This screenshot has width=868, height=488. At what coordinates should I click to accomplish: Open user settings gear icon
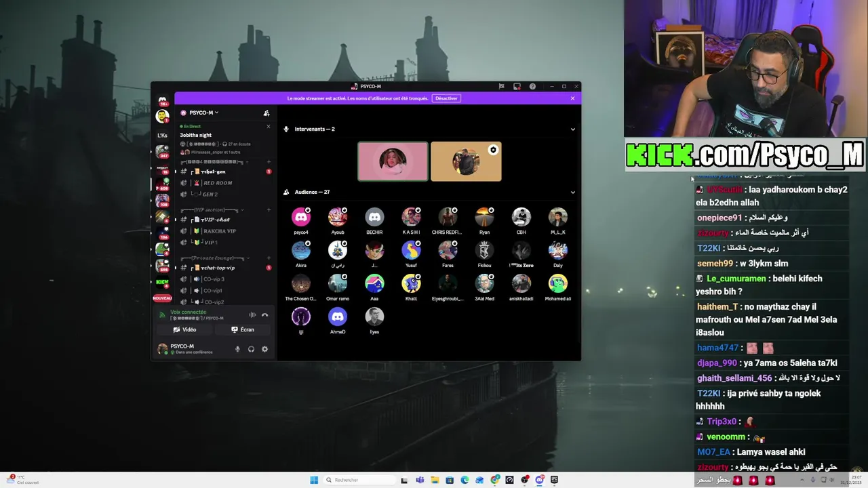(x=264, y=349)
